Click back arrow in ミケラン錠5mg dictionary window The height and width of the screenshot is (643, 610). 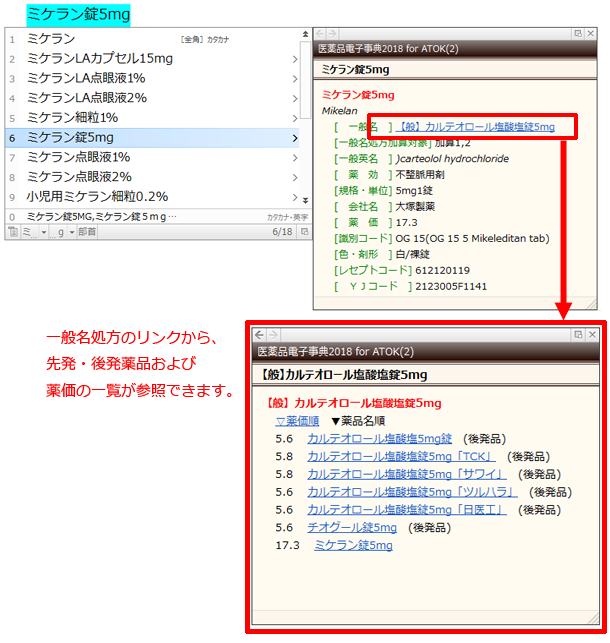[321, 34]
